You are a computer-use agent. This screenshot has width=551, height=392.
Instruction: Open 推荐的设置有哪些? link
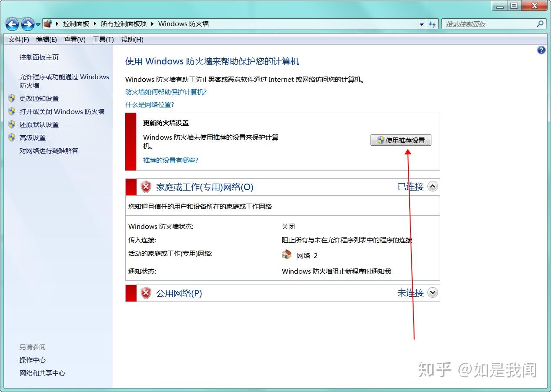(171, 161)
